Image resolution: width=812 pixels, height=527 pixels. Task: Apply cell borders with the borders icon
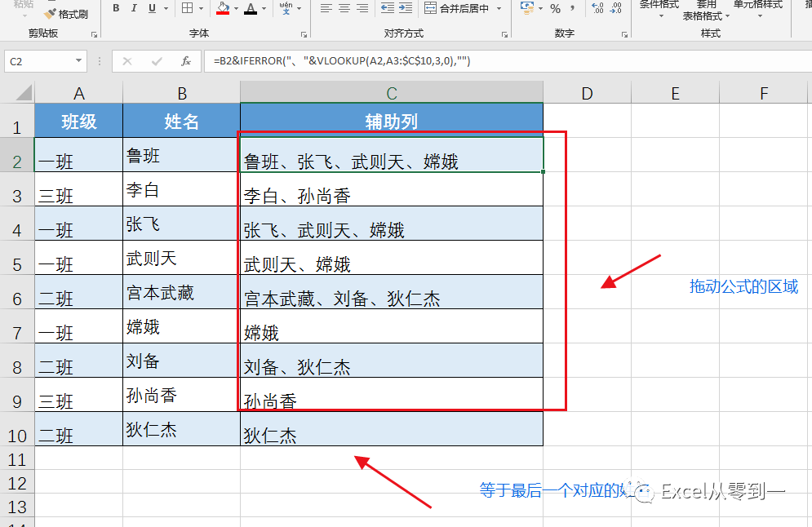point(188,8)
